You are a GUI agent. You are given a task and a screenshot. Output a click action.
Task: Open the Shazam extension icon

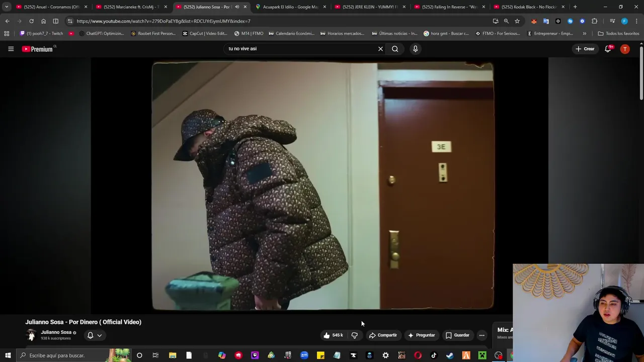pos(570,21)
